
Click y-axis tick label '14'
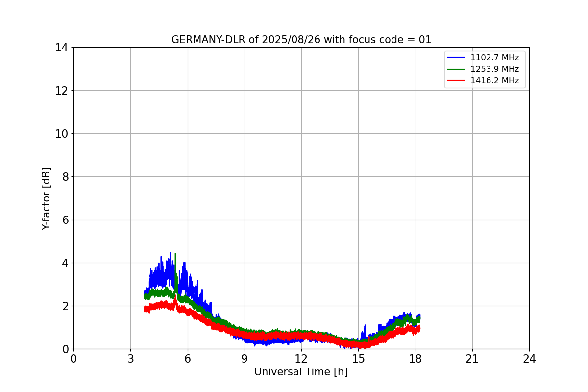pos(61,48)
